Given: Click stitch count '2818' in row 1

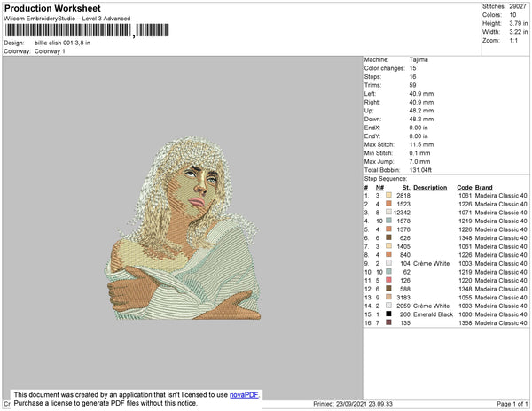Looking at the screenshot, I should [x=403, y=196].
